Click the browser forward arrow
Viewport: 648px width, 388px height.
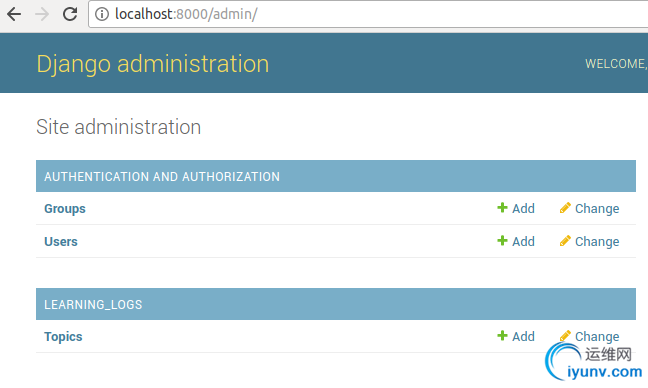click(42, 14)
